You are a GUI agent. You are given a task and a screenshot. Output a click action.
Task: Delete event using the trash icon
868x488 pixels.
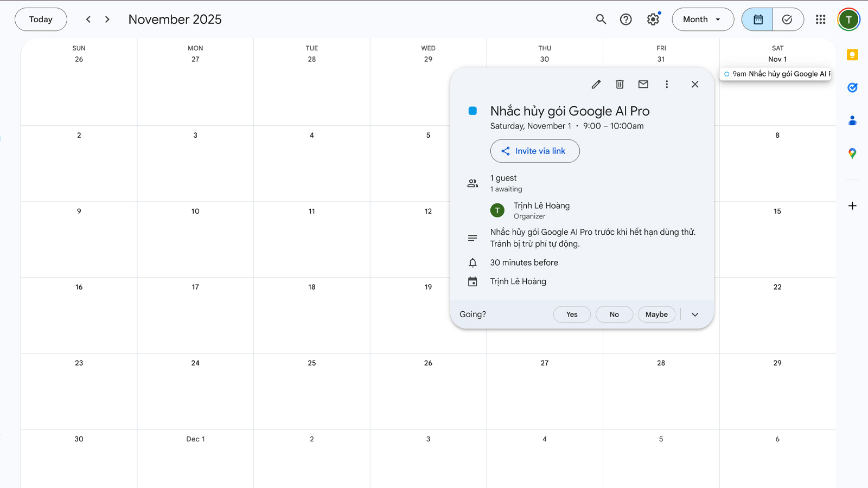coord(620,84)
